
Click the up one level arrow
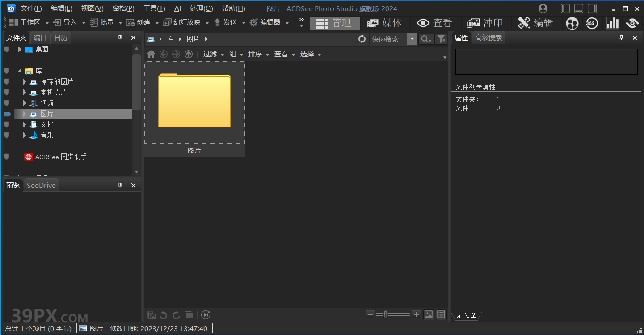coord(189,54)
